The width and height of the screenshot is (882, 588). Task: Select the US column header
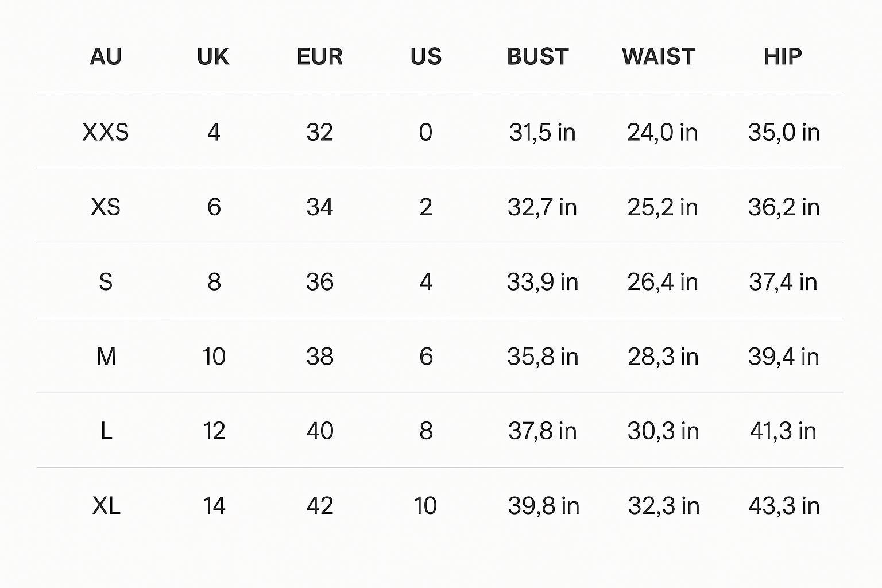coord(425,56)
